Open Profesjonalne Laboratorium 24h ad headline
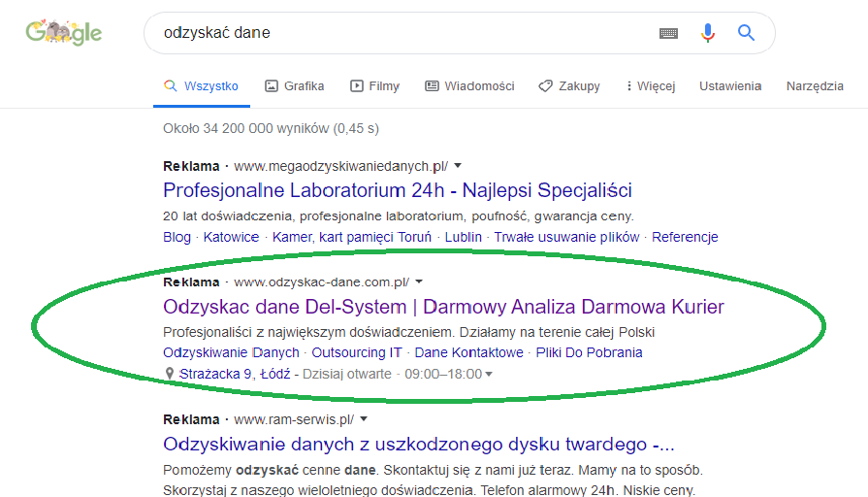Image resolution: width=868 pixels, height=497 pixels. point(398,190)
